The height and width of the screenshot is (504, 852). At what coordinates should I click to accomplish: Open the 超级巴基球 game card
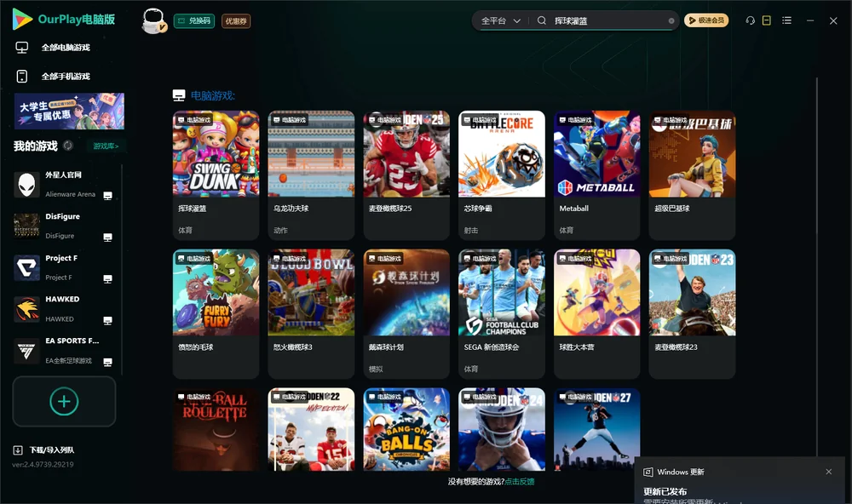[692, 175]
